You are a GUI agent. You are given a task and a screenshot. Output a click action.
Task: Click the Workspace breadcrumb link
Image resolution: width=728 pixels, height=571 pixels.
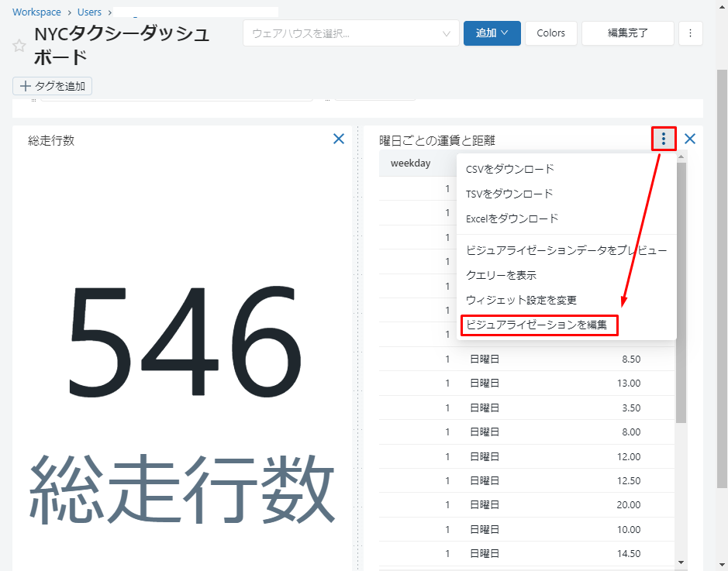[36, 12]
